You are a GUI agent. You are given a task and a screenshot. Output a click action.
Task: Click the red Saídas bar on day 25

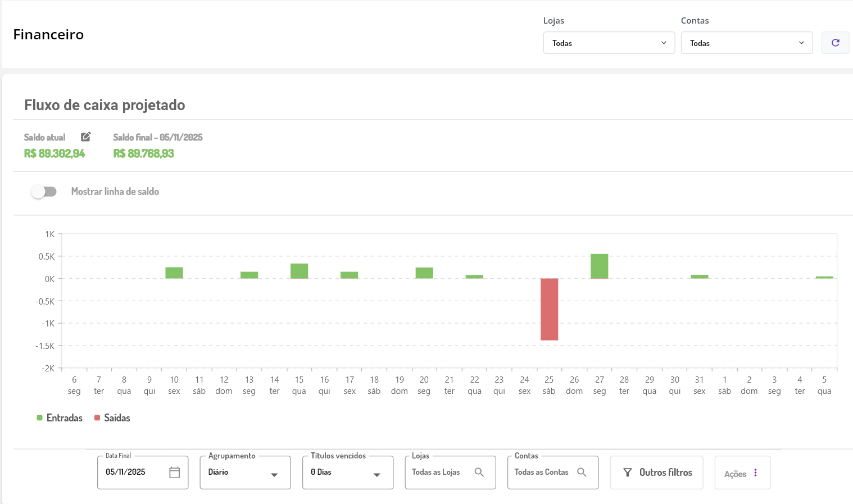point(549,309)
